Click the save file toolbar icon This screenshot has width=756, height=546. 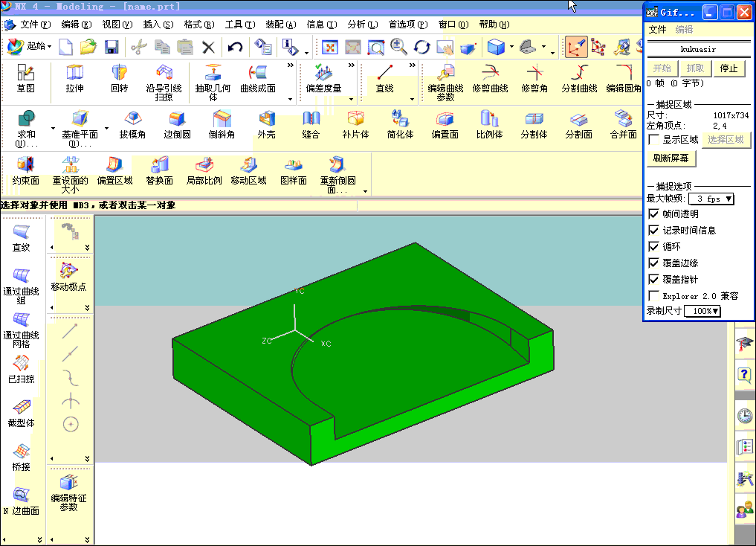coord(112,47)
